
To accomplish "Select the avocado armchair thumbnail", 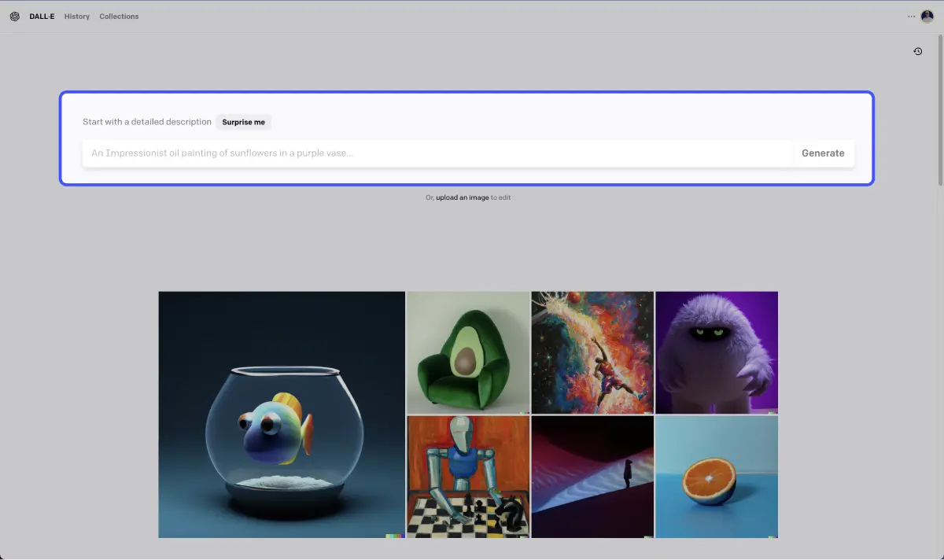I will click(467, 352).
